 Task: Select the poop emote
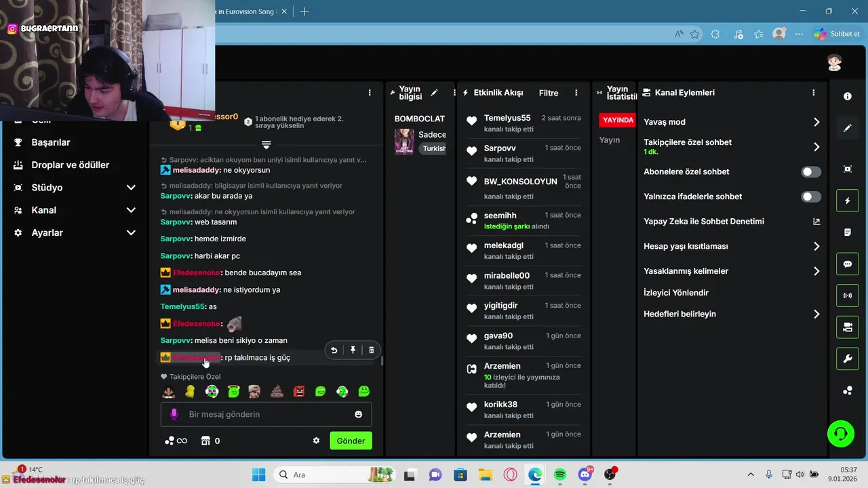point(277,391)
